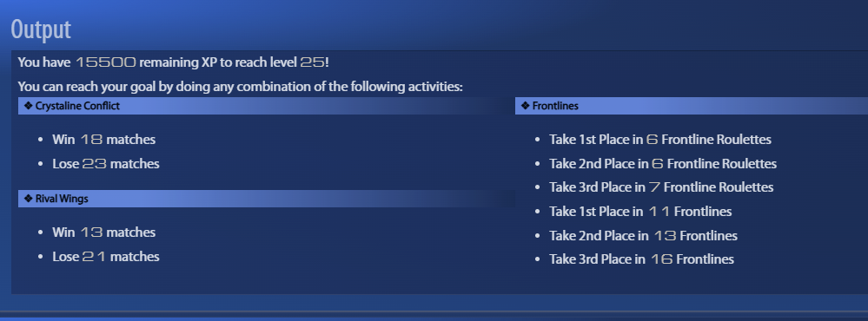Select the Lose 23 matches line
Image resolution: width=868 pixels, height=321 pixels.
click(x=106, y=164)
